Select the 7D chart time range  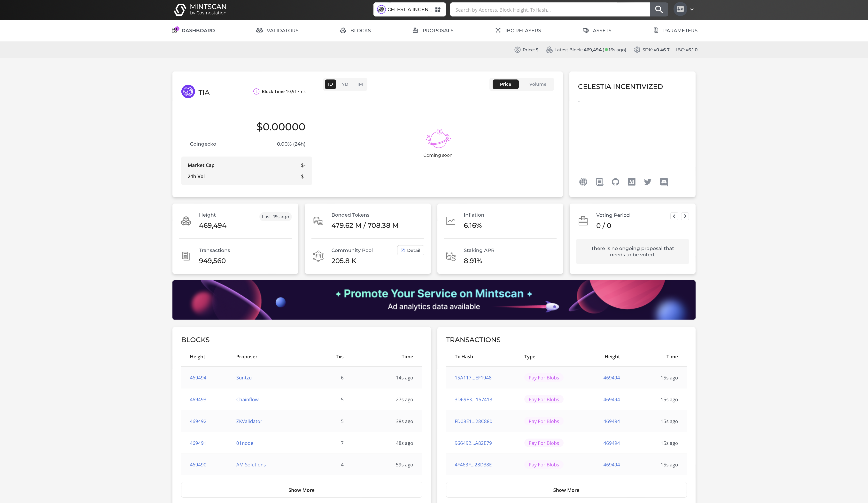[345, 84]
